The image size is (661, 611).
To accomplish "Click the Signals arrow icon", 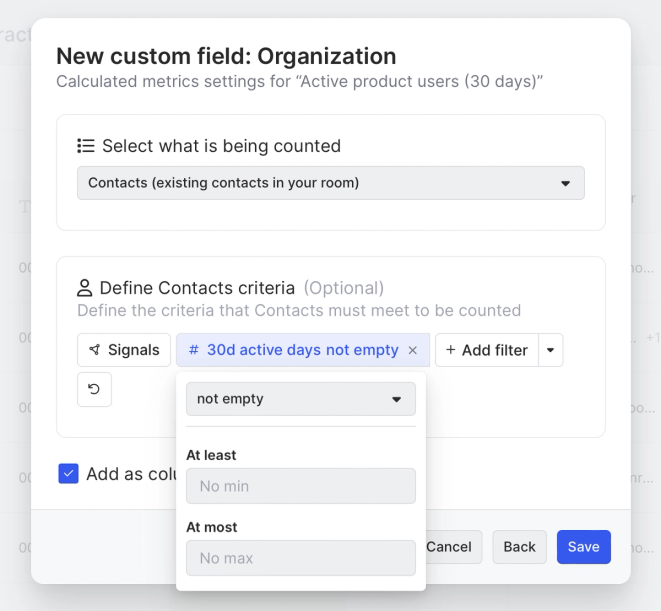I will point(95,350).
